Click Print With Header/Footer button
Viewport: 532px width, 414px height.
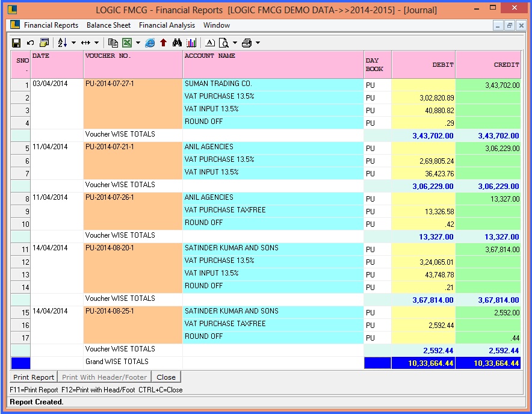click(x=104, y=377)
